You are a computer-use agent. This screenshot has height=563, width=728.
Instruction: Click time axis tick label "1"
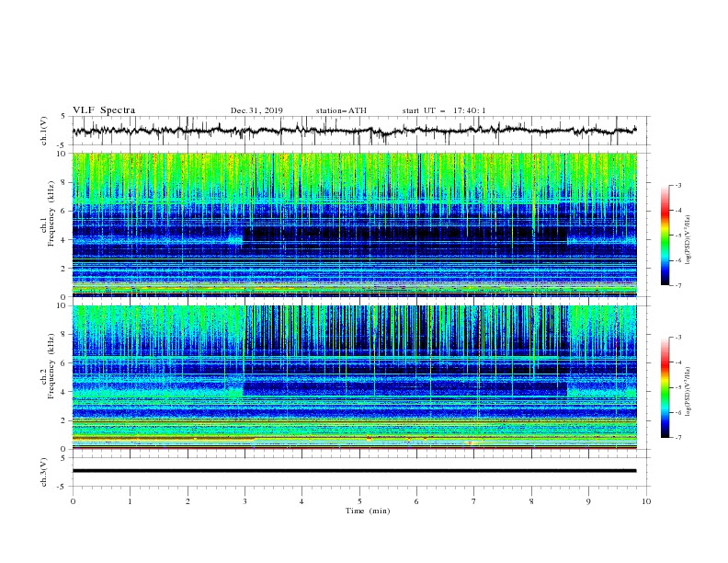pos(130,501)
